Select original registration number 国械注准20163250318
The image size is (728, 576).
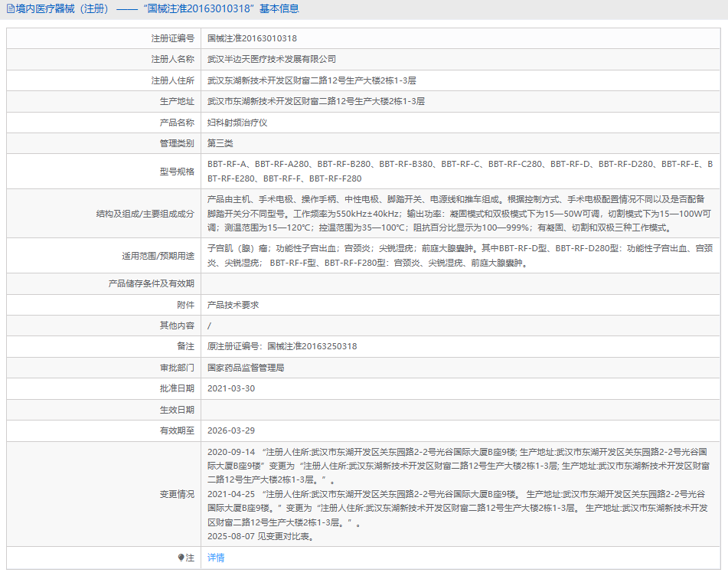click(312, 346)
